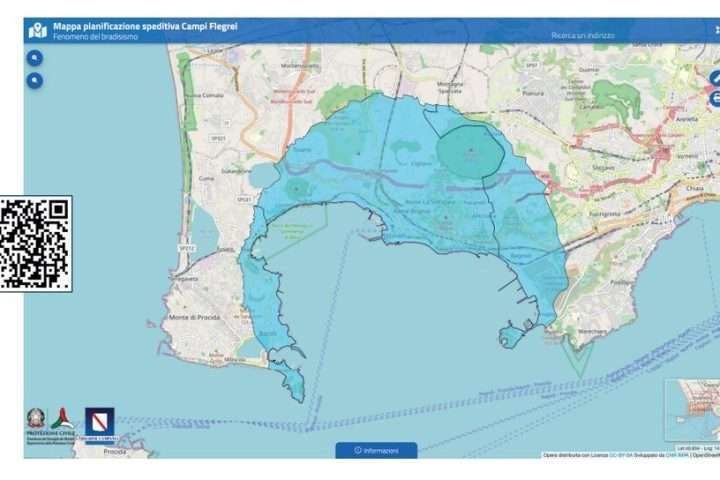
Task: Click the small blue islet zone near Marechiaro
Action: [x=511, y=336]
